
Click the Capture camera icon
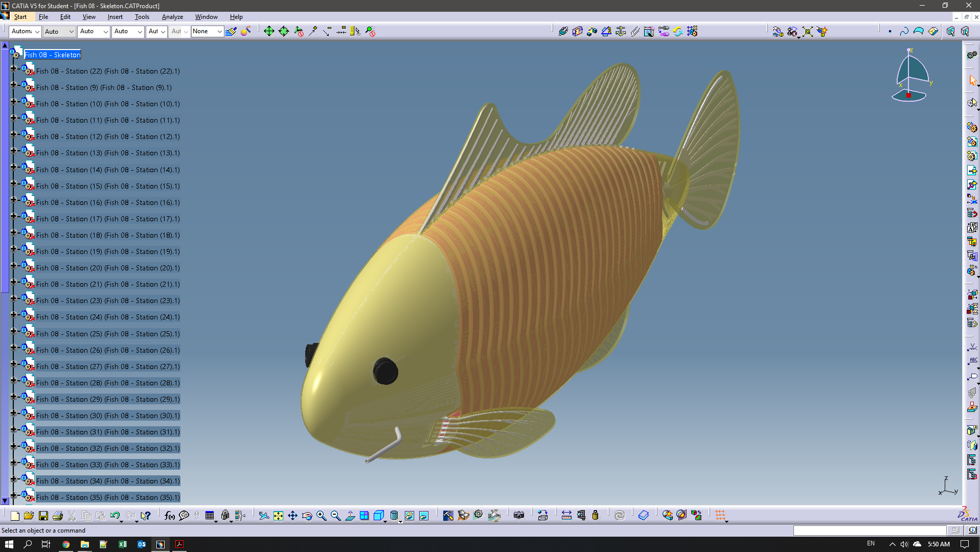point(519,515)
